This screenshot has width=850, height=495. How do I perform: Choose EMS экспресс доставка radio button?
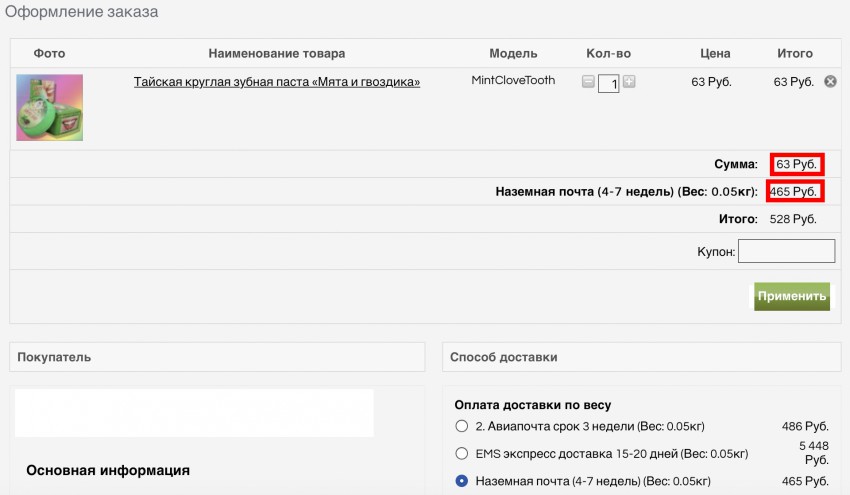click(x=462, y=453)
